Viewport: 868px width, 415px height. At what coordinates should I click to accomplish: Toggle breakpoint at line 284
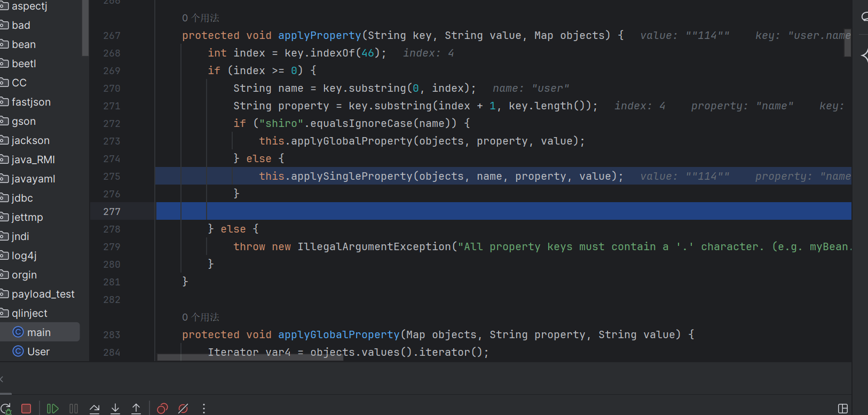[112, 353]
